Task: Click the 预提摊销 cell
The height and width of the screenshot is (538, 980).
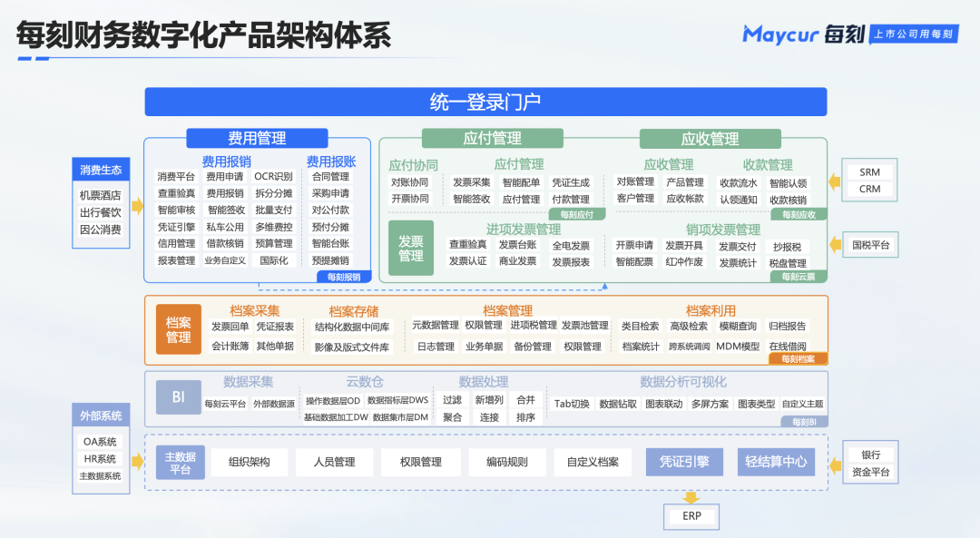Action: [x=330, y=260]
